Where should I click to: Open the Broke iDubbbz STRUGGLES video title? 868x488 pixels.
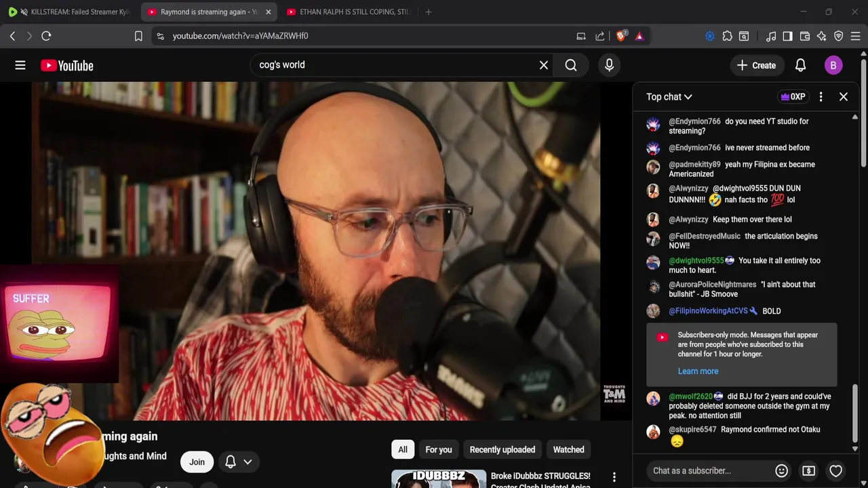540,481
